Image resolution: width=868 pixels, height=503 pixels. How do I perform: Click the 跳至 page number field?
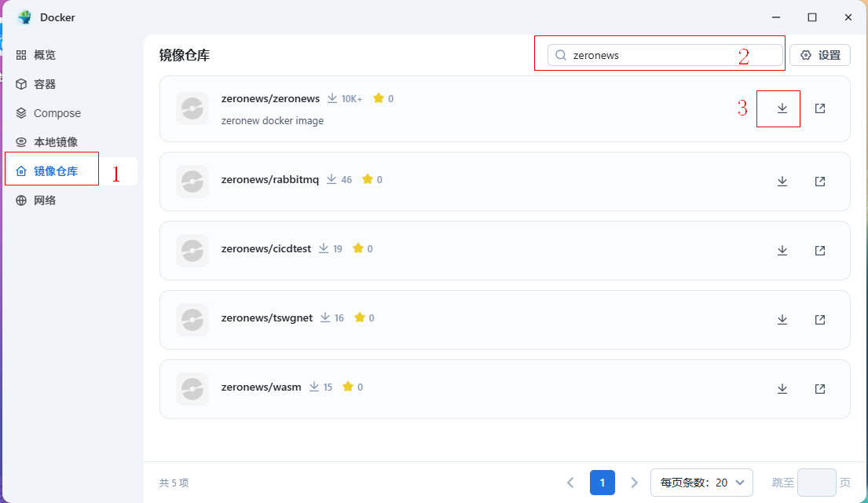click(x=816, y=483)
